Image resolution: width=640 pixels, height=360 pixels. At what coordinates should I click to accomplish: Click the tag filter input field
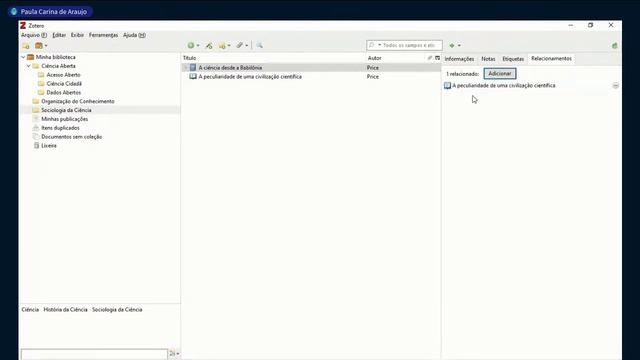pyautogui.click(x=94, y=354)
